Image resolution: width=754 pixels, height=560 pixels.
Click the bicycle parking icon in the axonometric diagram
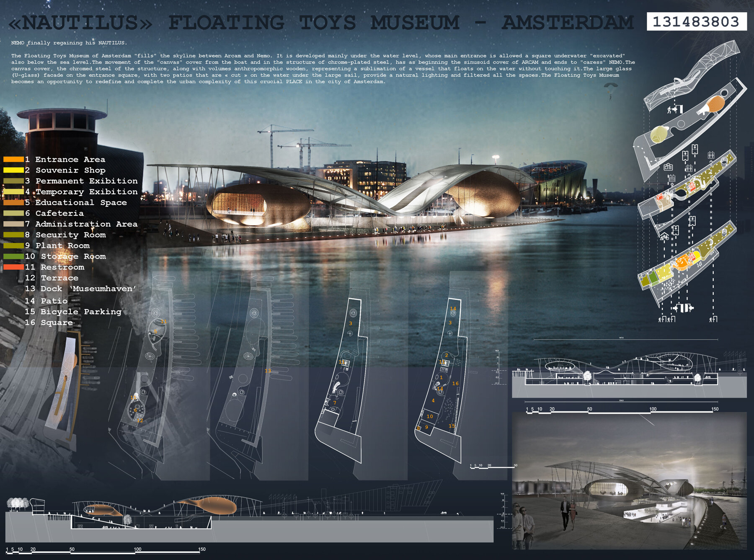click(664, 237)
